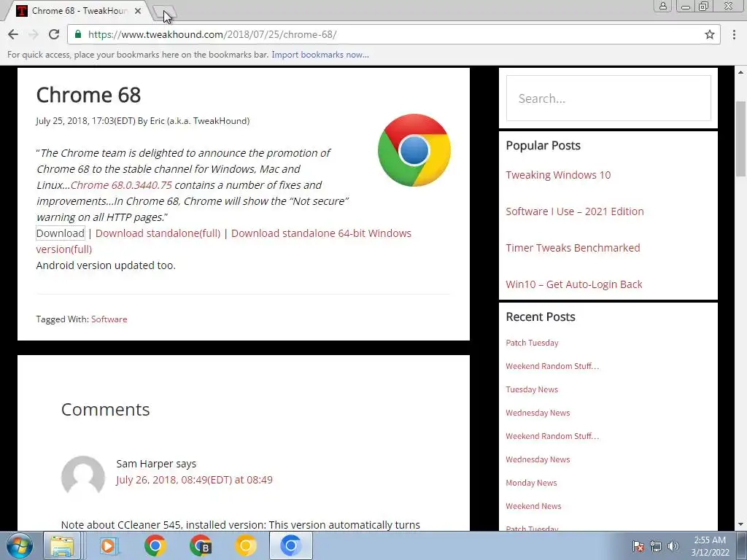Open Software I Use – 2021 Edition post
Viewport: 747px width, 560px height.
[575, 211]
